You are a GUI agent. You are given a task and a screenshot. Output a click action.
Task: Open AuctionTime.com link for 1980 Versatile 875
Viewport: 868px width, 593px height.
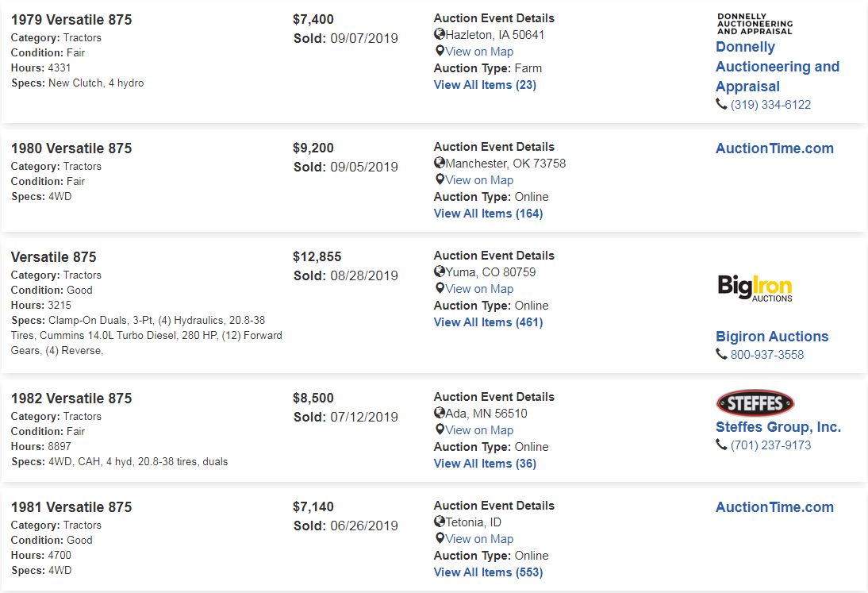coord(774,148)
